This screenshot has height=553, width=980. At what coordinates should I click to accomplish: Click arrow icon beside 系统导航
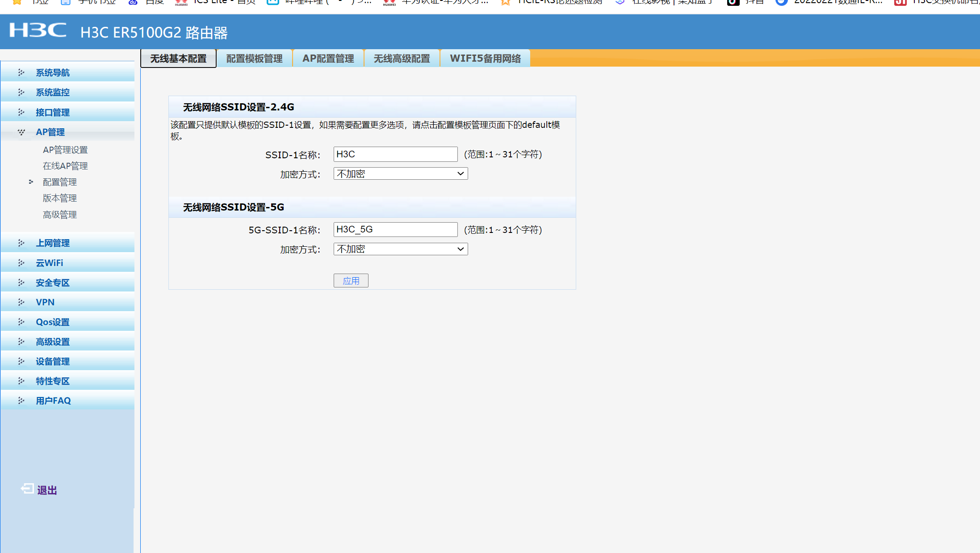coord(21,72)
